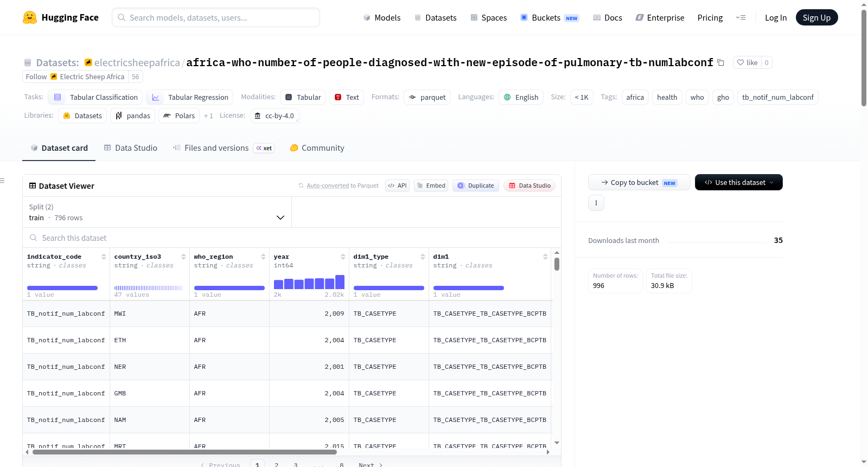Go to page 2 of the table
868x467 pixels.
click(x=277, y=465)
